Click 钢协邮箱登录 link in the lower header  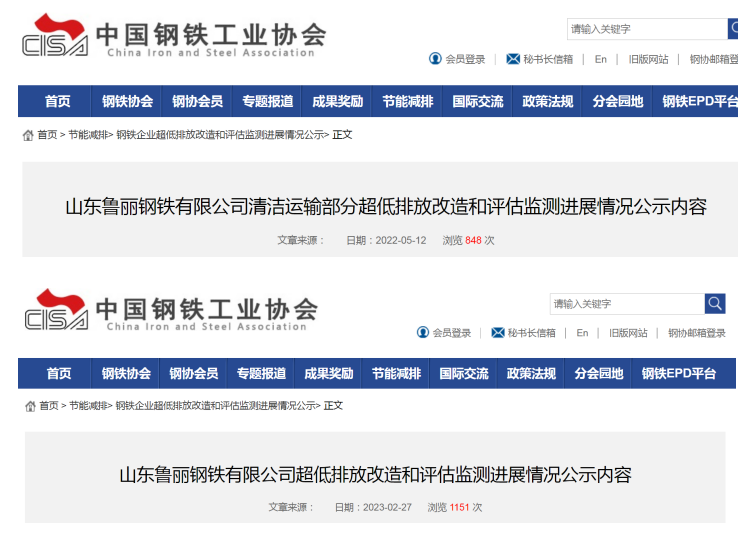point(697,333)
